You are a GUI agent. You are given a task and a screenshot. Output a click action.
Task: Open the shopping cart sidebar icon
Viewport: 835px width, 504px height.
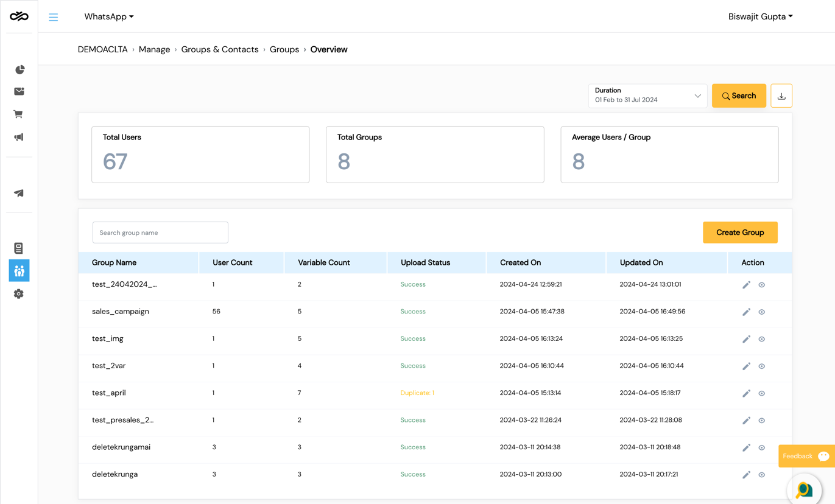click(18, 114)
